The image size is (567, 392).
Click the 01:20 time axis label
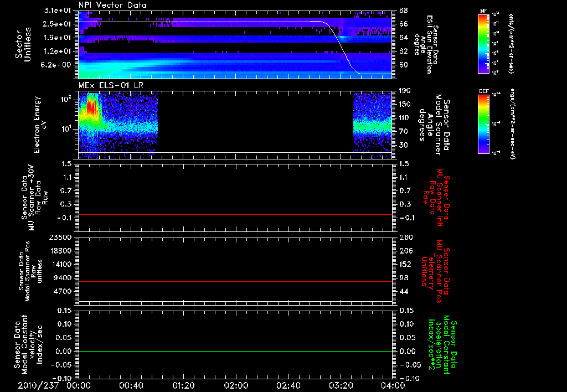(x=183, y=385)
